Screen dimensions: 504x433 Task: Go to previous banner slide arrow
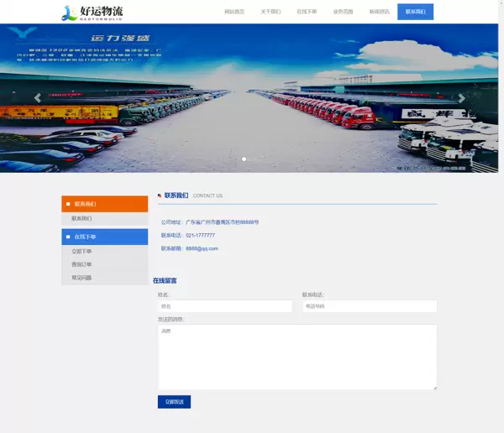(x=37, y=98)
